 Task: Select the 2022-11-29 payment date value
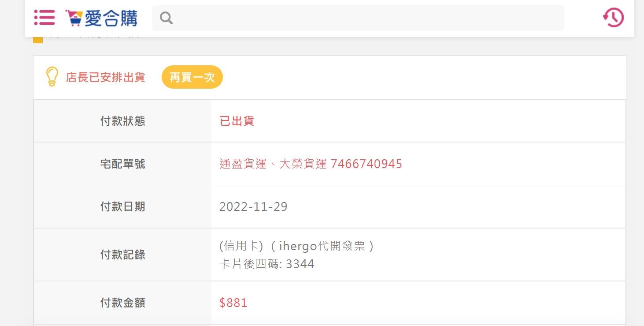(253, 207)
